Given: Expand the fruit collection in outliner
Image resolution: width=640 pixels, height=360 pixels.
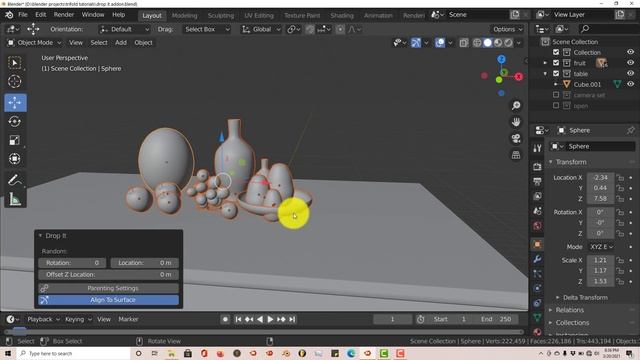Looking at the screenshot, I should click(x=545, y=63).
